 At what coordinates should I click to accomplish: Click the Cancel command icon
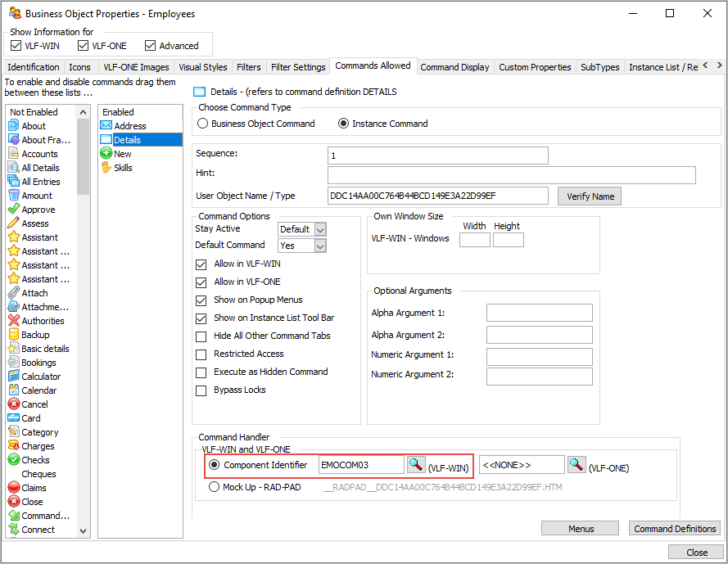[x=14, y=404]
